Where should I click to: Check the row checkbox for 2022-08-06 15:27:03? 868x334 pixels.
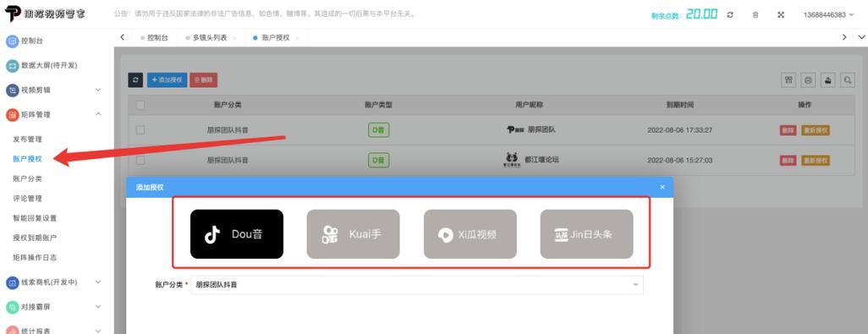(x=140, y=160)
